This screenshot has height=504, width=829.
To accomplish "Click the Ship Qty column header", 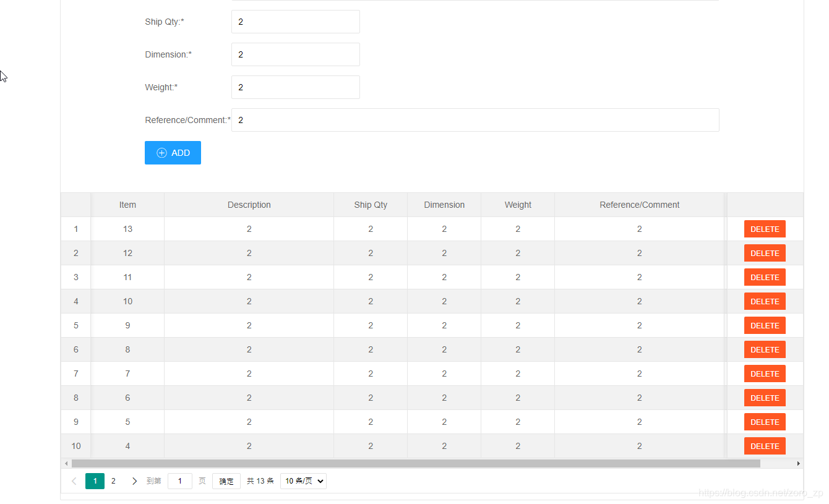I will coord(371,205).
